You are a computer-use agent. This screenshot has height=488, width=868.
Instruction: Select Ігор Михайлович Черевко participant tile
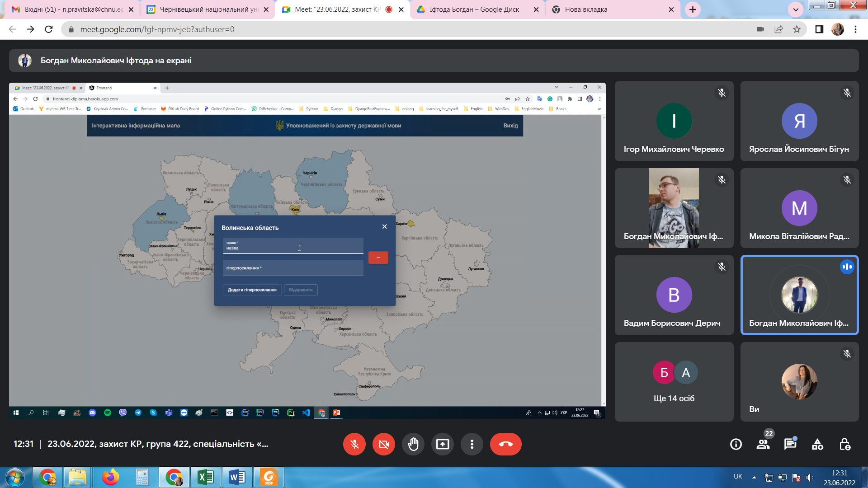pos(674,121)
